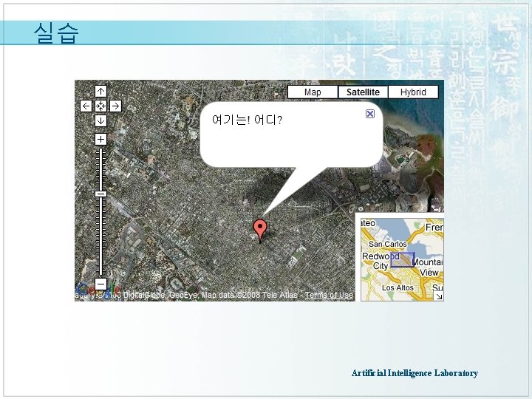Viewport: 532px width, 399px height.
Task: Collapse the overview map with arrow
Action: point(439,296)
